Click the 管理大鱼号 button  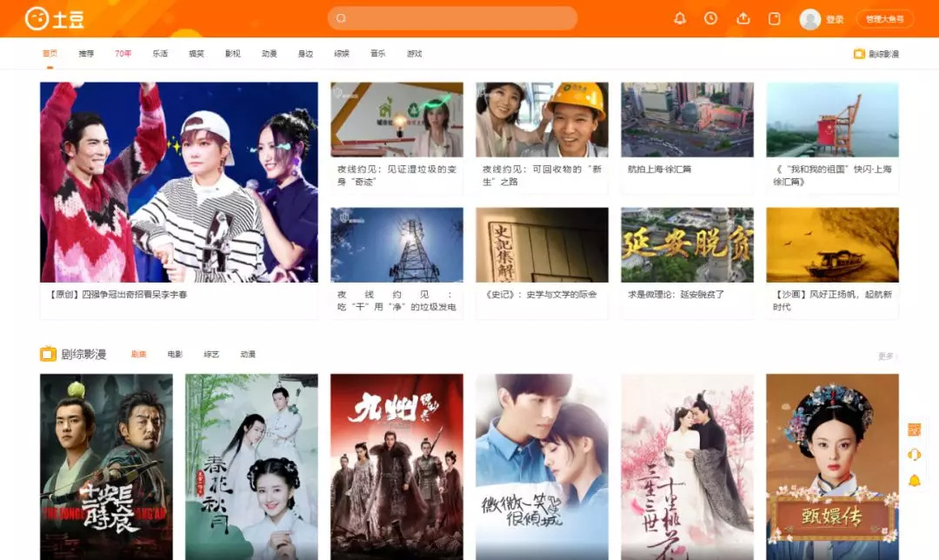pyautogui.click(x=885, y=19)
